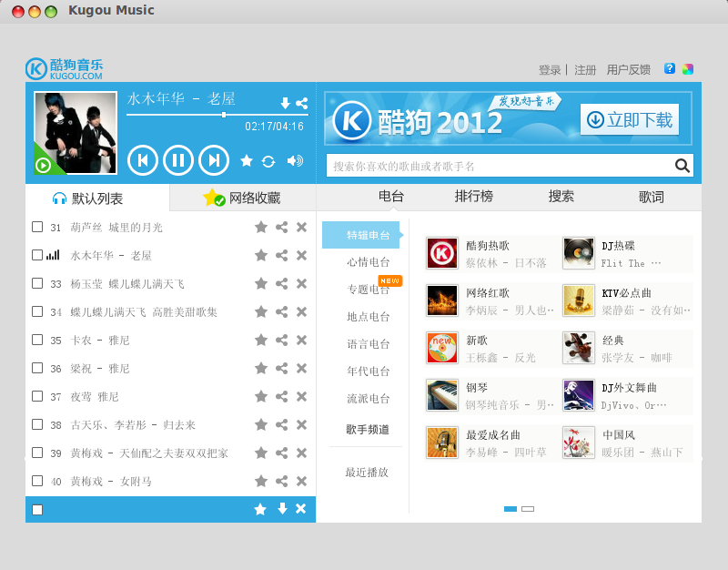Favorite selected songs in bottom bar
This screenshot has height=570, width=728.
pyautogui.click(x=260, y=509)
